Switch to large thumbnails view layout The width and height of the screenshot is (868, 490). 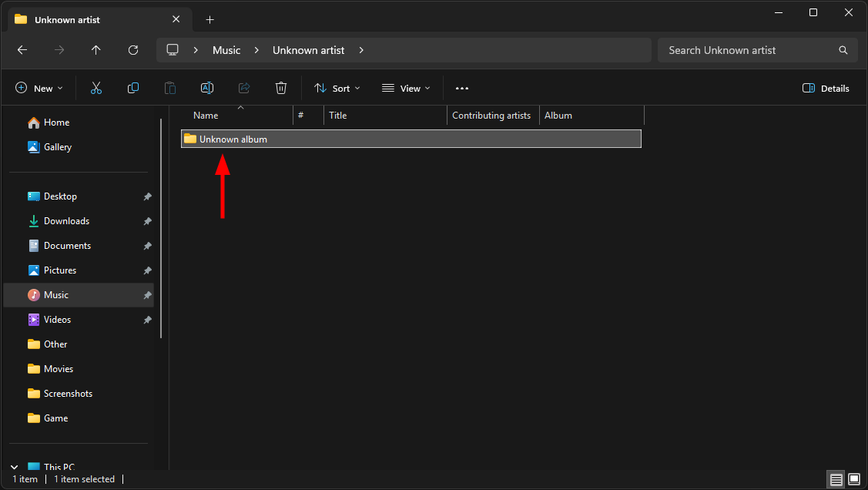pos(854,479)
